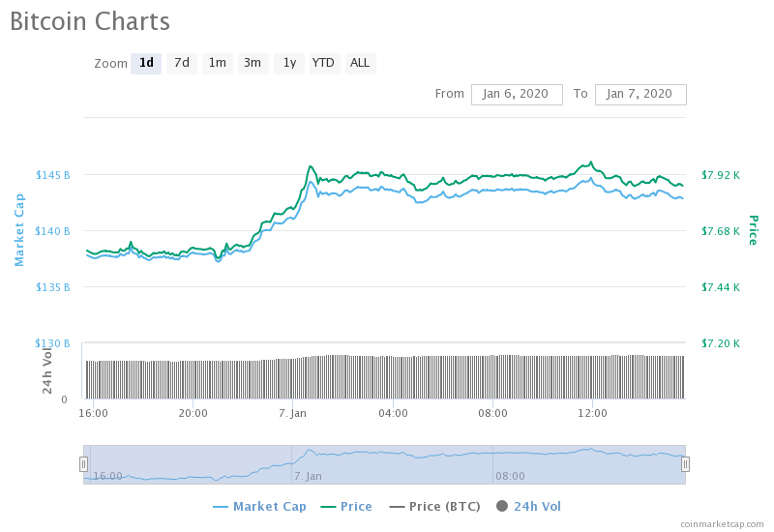Click the $145 B market cap axis label

click(53, 175)
